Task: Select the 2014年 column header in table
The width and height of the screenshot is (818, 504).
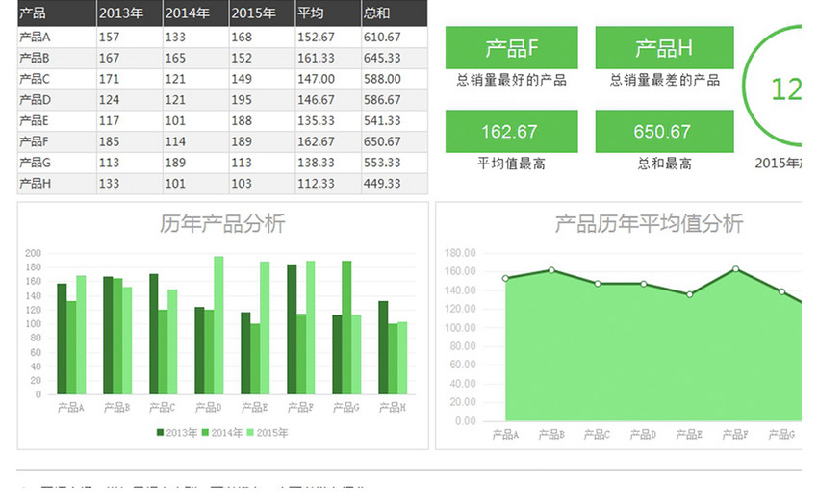Action: pos(195,13)
